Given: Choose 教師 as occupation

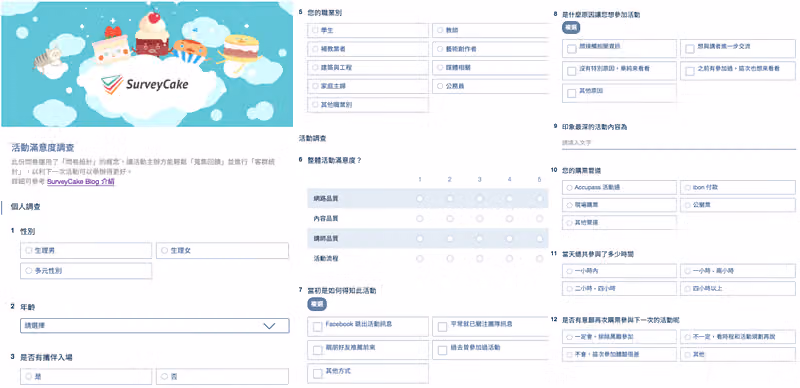Looking at the screenshot, I should [x=490, y=31].
